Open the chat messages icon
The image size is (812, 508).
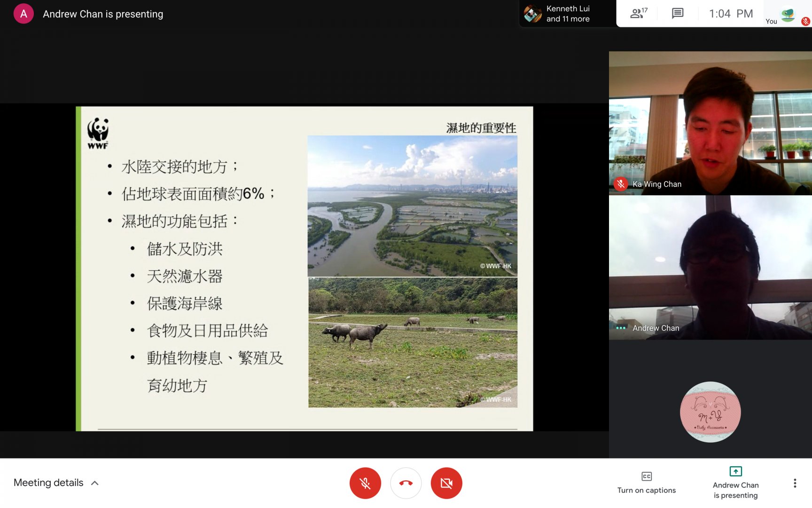tap(677, 13)
